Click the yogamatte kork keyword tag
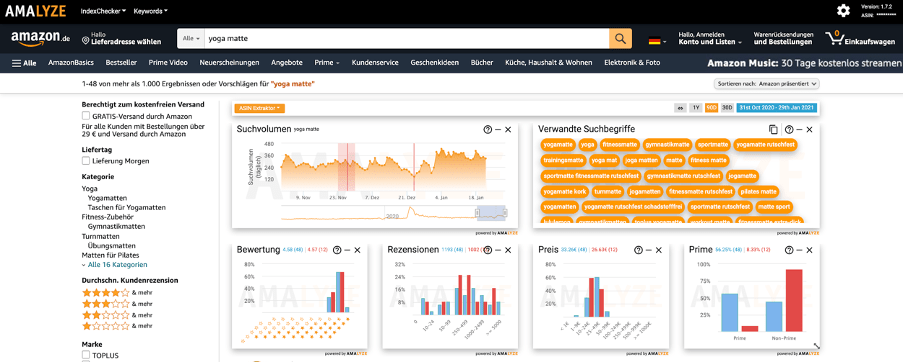 click(x=564, y=191)
